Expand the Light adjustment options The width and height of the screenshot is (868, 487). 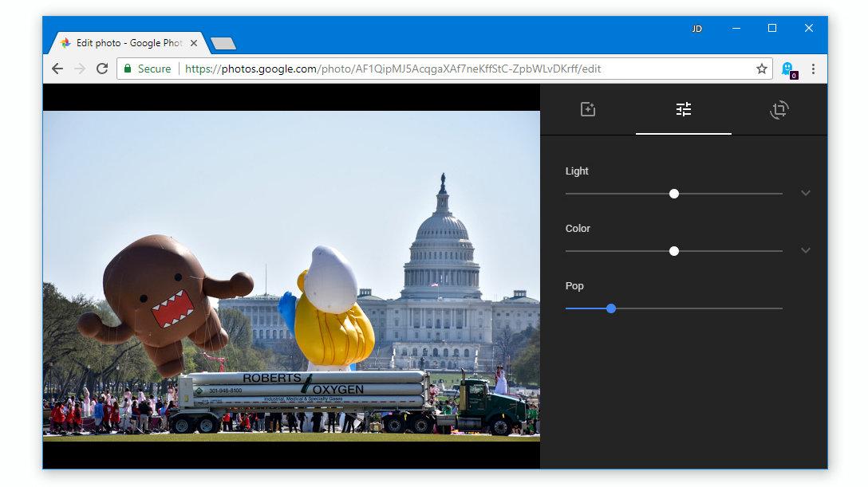806,193
